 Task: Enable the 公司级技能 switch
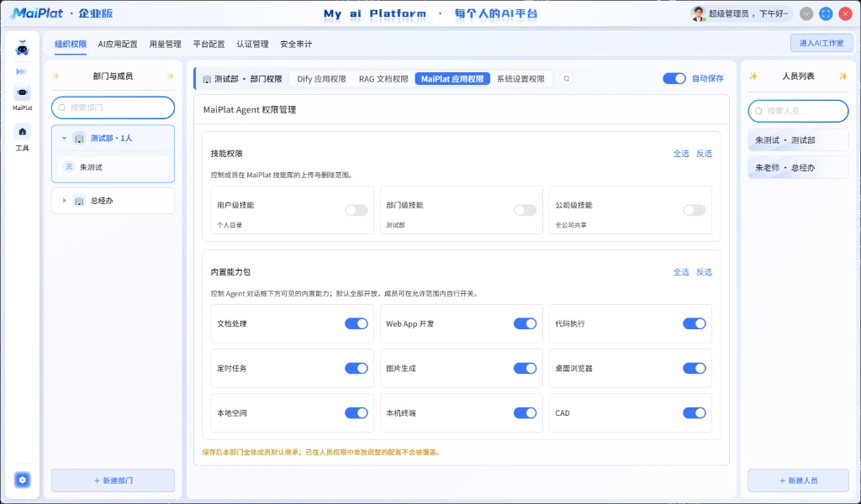[x=694, y=210]
